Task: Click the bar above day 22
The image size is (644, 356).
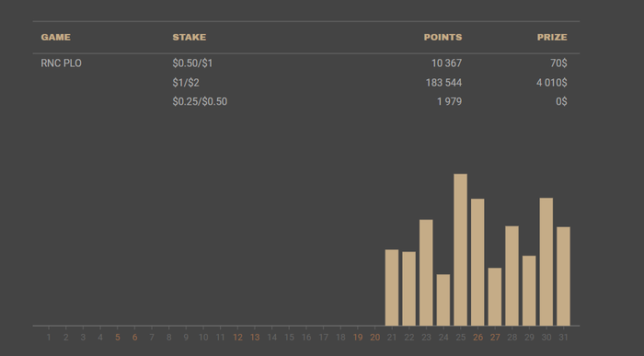Action: pos(409,289)
